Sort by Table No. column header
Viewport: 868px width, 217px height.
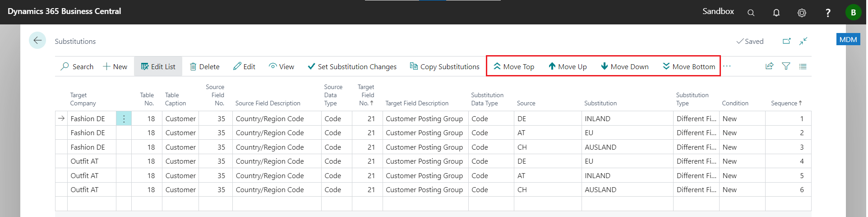click(x=147, y=99)
